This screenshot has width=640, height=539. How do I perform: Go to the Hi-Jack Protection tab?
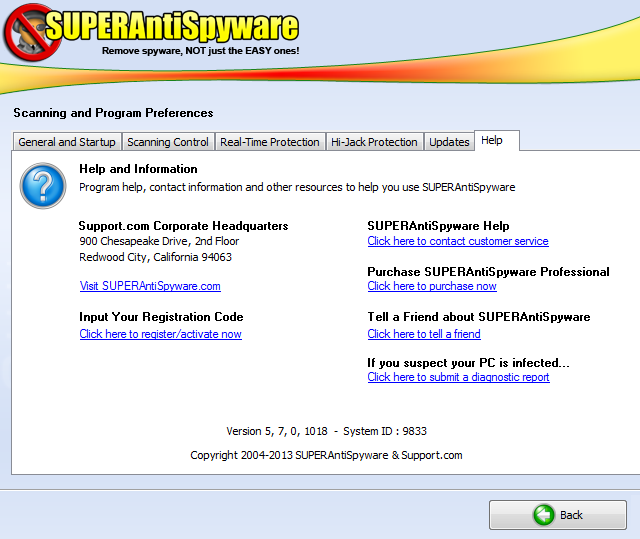tap(374, 142)
